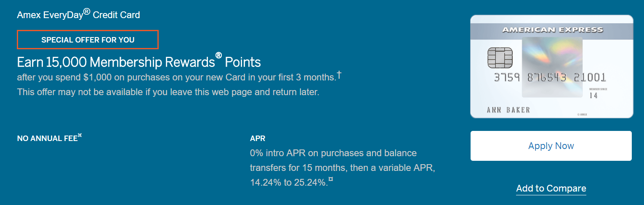Click the APR heading
The image size is (644, 205).
coord(258,138)
